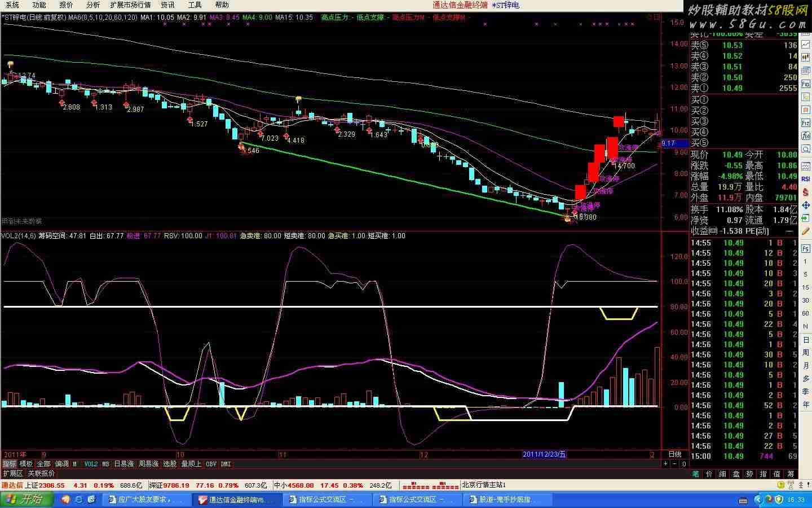Click the plus zoom button below chart

[665, 464]
